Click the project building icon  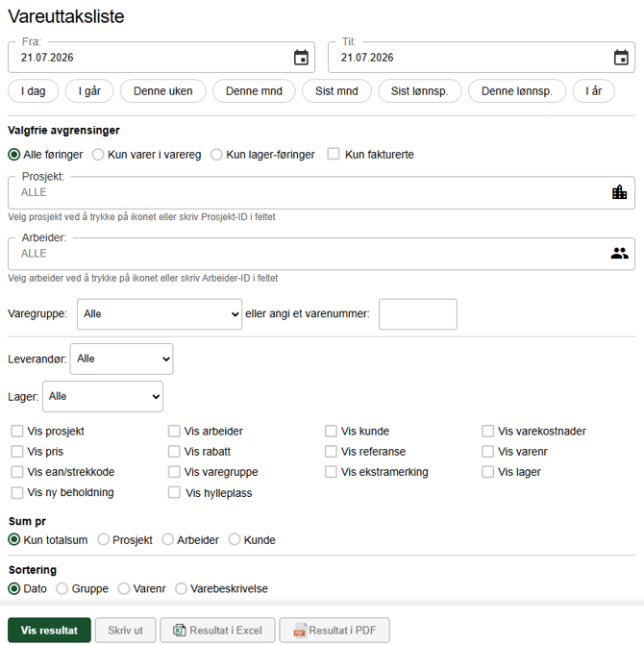pyautogui.click(x=619, y=192)
